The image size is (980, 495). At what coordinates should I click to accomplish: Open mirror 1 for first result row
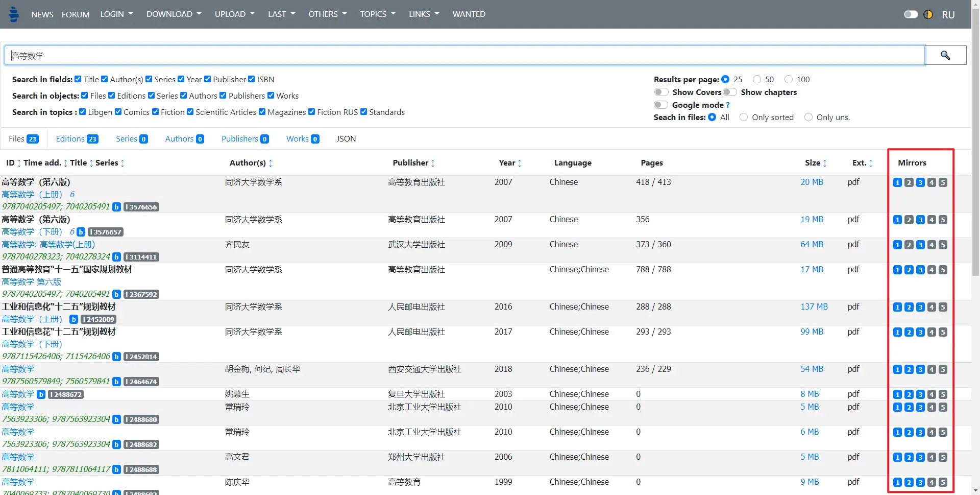pos(897,182)
